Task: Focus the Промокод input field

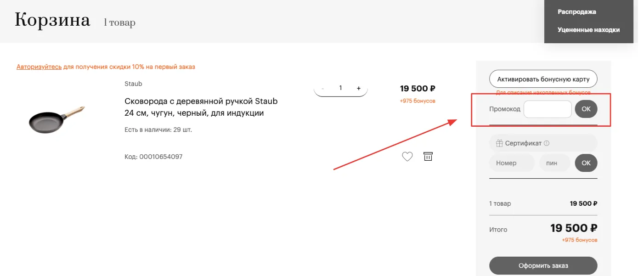Action: tap(548, 109)
